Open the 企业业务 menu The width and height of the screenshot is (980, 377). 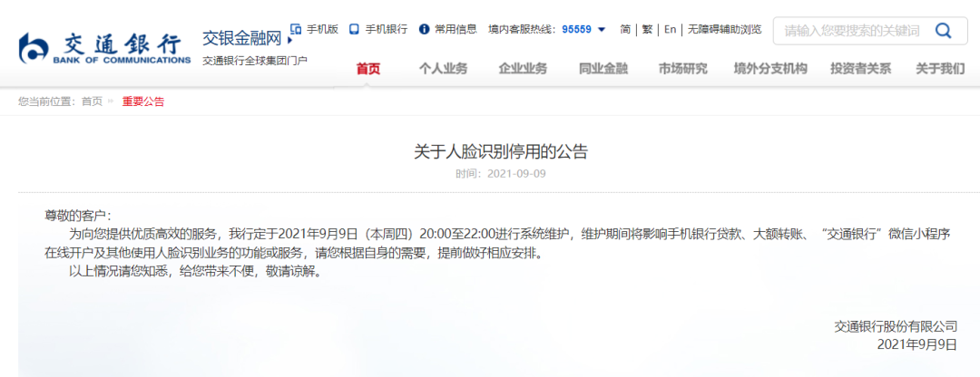[x=523, y=69]
